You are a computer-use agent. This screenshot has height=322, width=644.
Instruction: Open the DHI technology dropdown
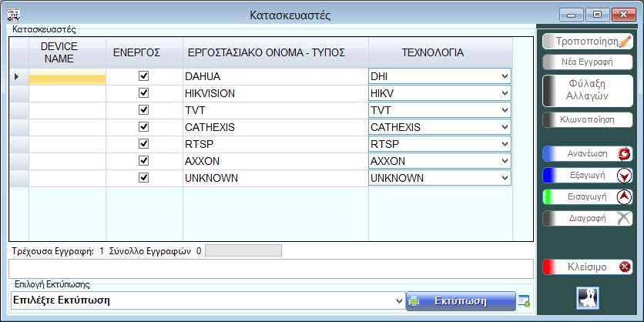point(505,76)
